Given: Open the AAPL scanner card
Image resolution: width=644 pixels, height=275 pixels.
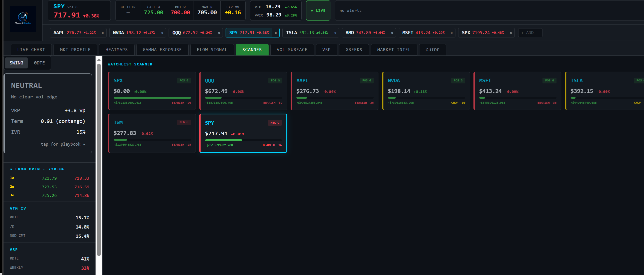Looking at the screenshot, I should point(335,91).
